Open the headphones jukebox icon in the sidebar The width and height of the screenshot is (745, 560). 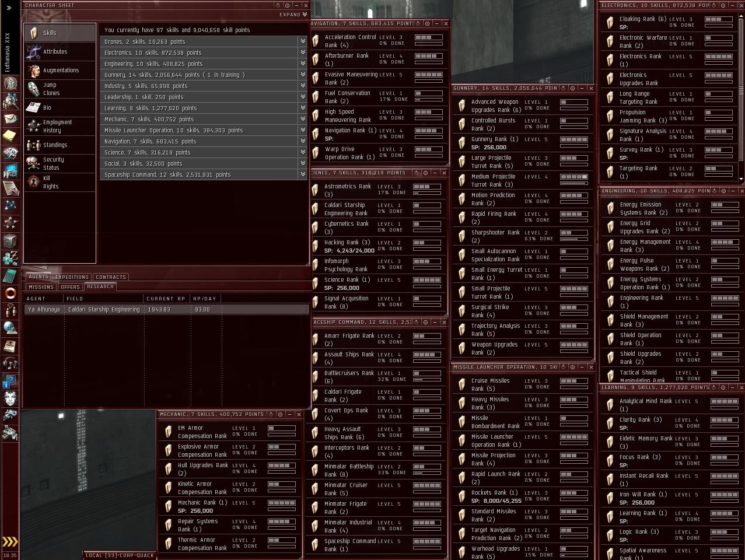tap(10, 363)
